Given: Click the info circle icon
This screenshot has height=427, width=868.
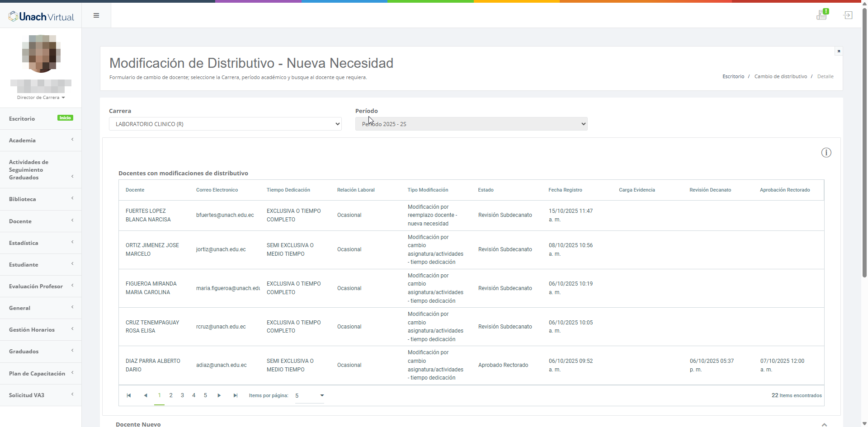Looking at the screenshot, I should pyautogui.click(x=826, y=153).
